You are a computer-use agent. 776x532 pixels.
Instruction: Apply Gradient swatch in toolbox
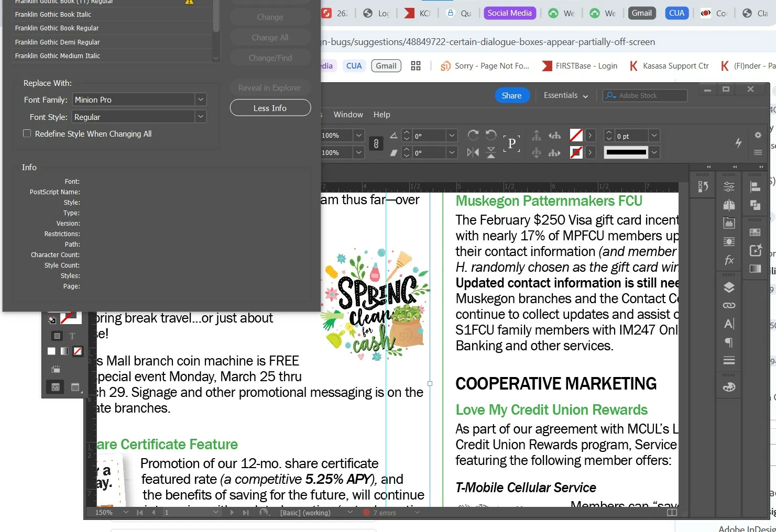click(x=64, y=351)
